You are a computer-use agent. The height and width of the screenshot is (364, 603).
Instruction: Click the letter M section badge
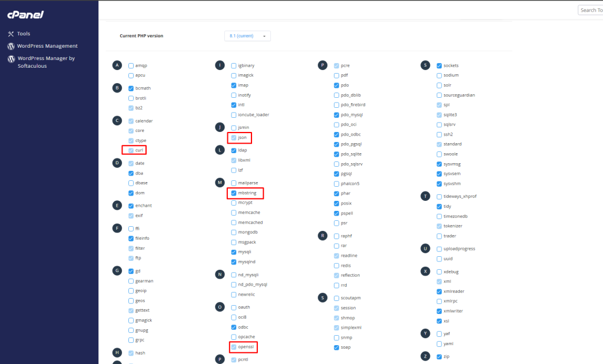tap(220, 183)
